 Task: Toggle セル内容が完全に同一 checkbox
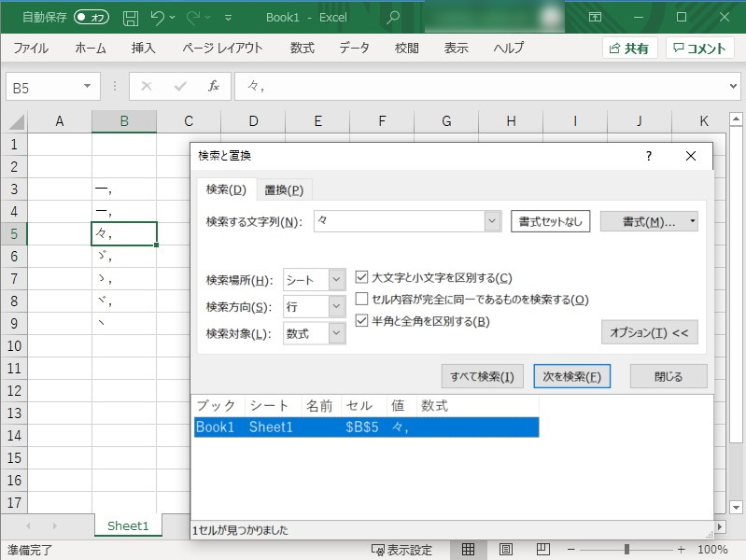(361, 299)
